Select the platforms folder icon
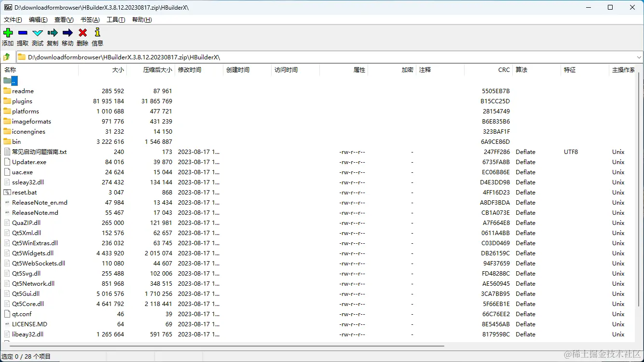The height and width of the screenshot is (362, 644). point(7,111)
